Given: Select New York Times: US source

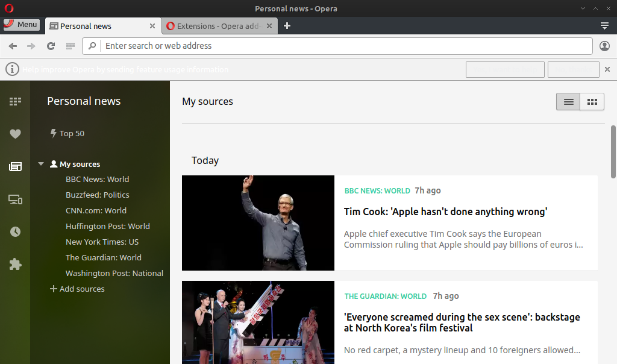Looking at the screenshot, I should (x=102, y=242).
